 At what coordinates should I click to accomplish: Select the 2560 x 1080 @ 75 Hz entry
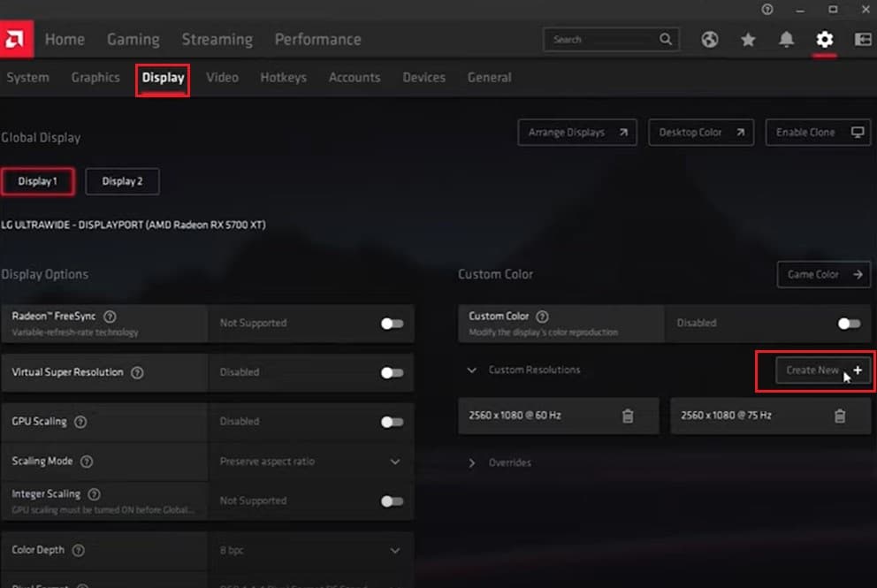pos(770,416)
